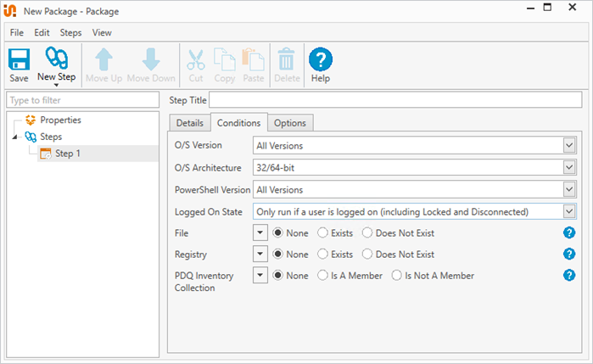Select Step 1 label in the tree
The height and width of the screenshot is (364, 593).
[68, 154]
